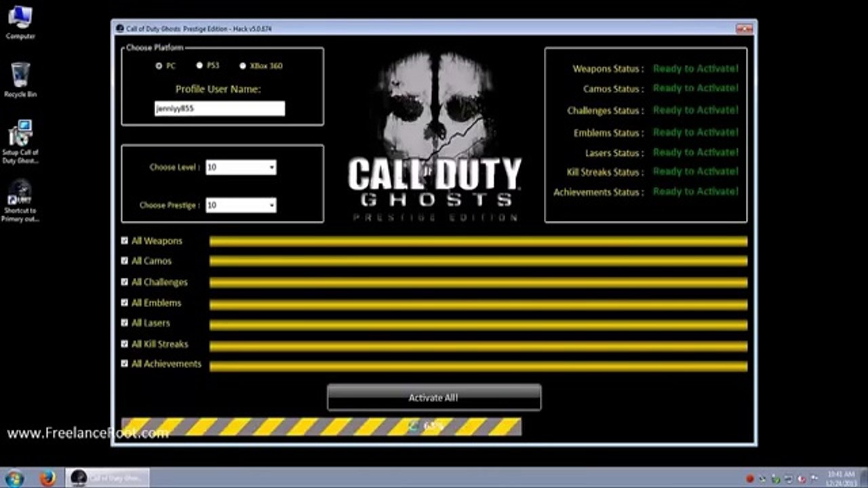Close the Call of Duty Ghosts hack window

[x=744, y=28]
